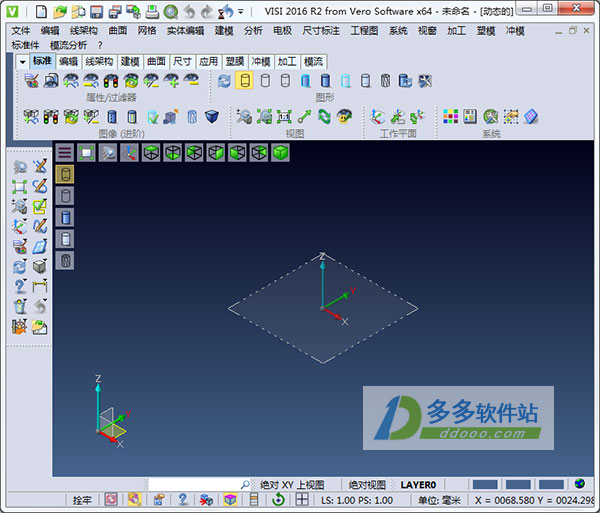The width and height of the screenshot is (600, 513).
Task: Open the 模流分析 menu
Action: coord(68,45)
